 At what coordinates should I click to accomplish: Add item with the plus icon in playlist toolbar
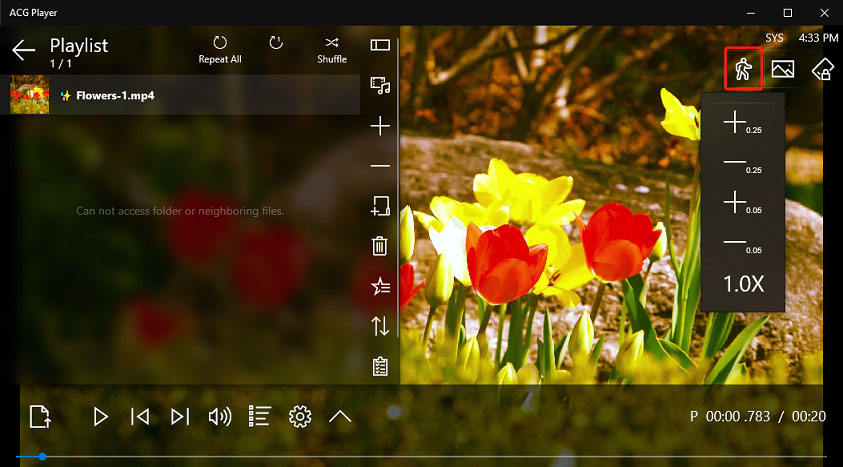click(380, 126)
